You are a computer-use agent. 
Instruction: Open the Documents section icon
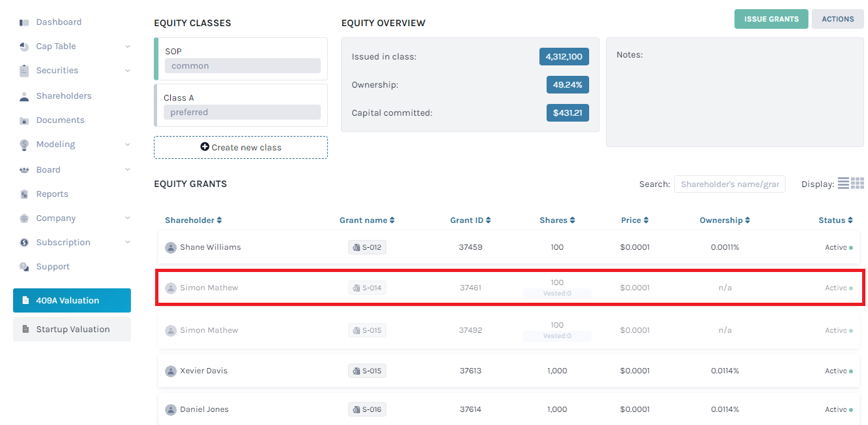(26, 120)
